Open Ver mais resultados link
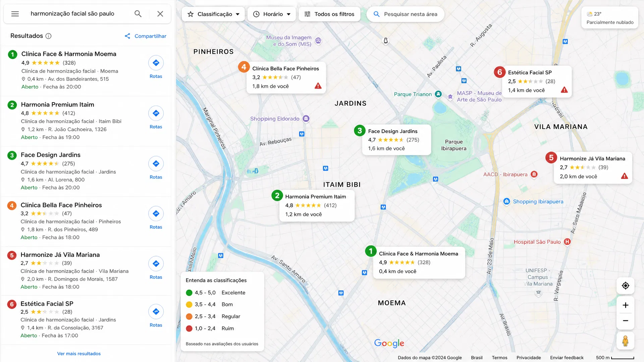644x362 pixels. click(79, 354)
